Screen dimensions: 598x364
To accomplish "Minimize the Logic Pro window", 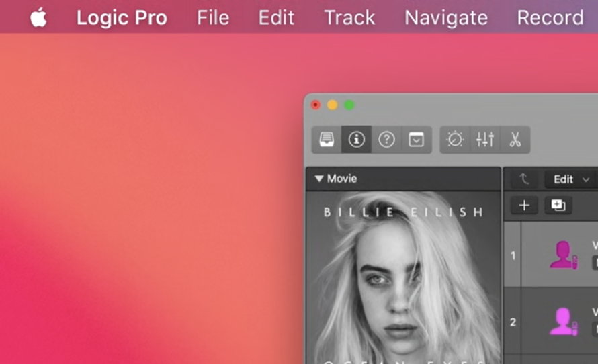I will [x=333, y=105].
